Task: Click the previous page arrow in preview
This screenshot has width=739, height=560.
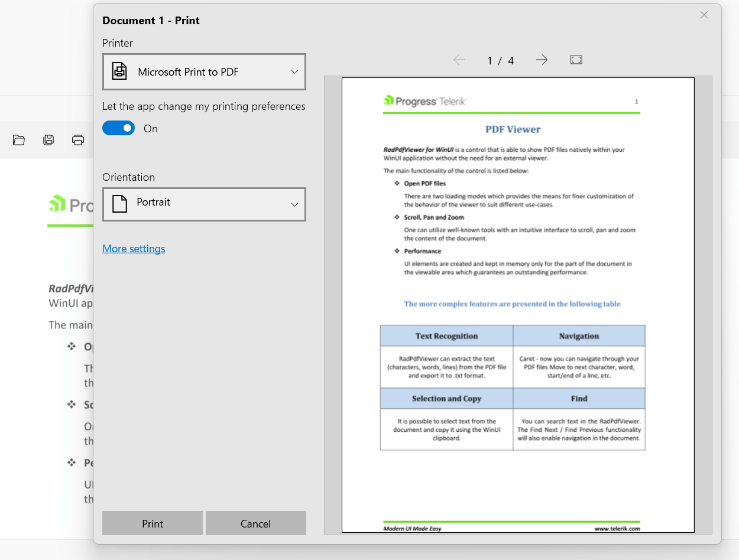Action: click(x=459, y=60)
